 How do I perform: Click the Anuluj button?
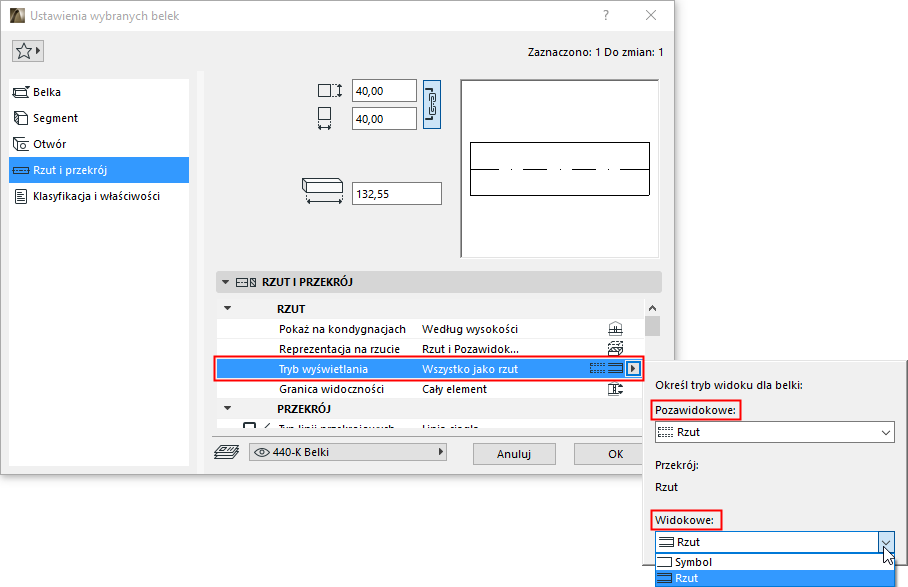(514, 454)
